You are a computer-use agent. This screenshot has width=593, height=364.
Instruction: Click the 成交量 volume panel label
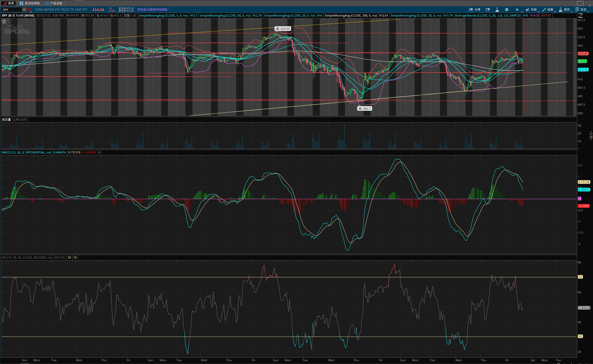click(x=6, y=120)
